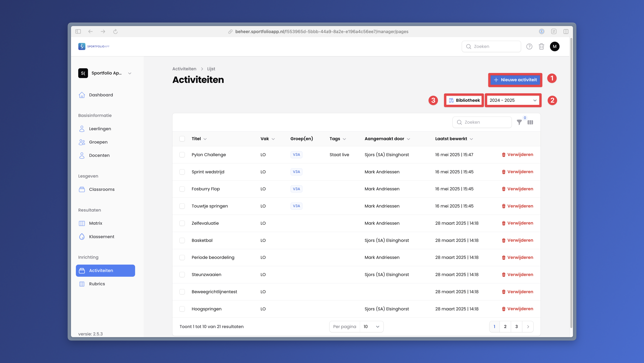Click the page vertical scrollbar
This screenshot has width=644, height=363.
pyautogui.click(x=571, y=183)
